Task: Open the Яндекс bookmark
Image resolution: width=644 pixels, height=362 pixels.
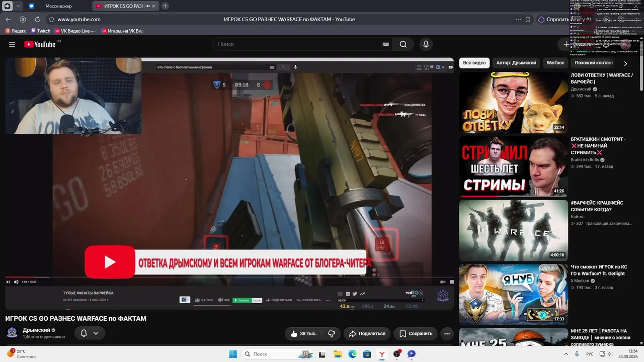Action: click(16, 31)
